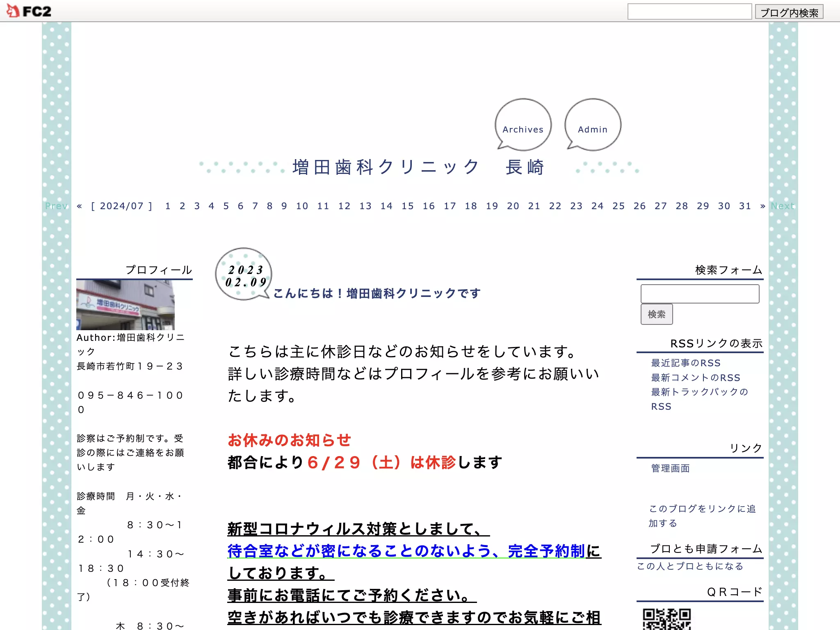Select day 10 in the calendar
Screen dimensions: 840x630
(x=302, y=206)
